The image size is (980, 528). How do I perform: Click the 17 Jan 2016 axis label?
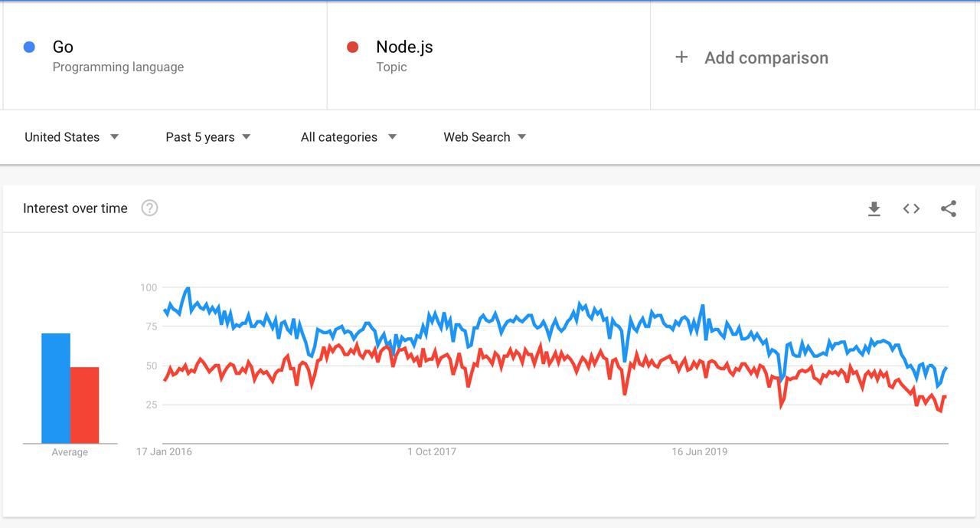165,451
